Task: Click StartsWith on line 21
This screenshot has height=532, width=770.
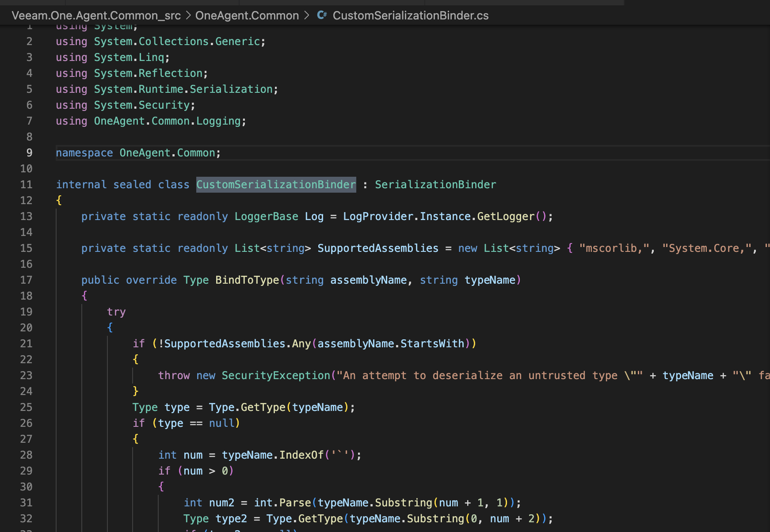Action: click(432, 344)
